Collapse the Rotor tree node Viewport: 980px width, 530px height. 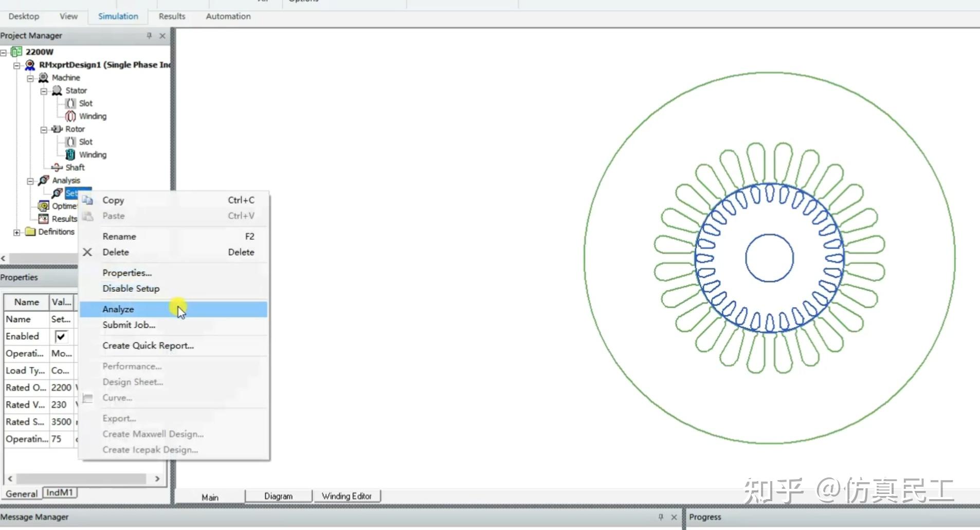tap(44, 129)
